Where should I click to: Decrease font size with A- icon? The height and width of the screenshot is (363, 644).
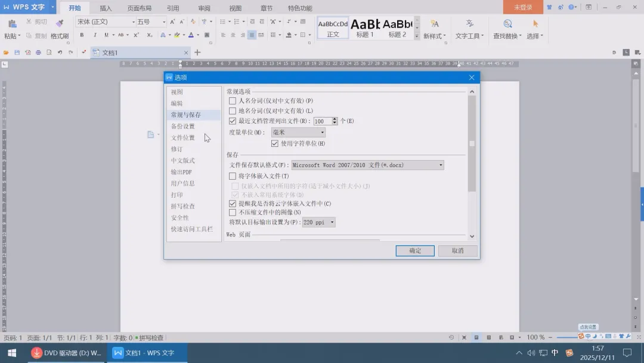tap(182, 21)
